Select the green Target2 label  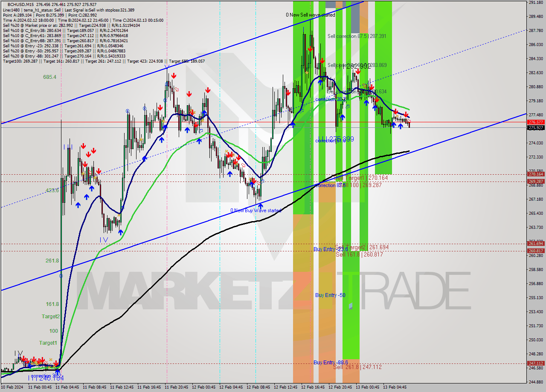click(51, 317)
